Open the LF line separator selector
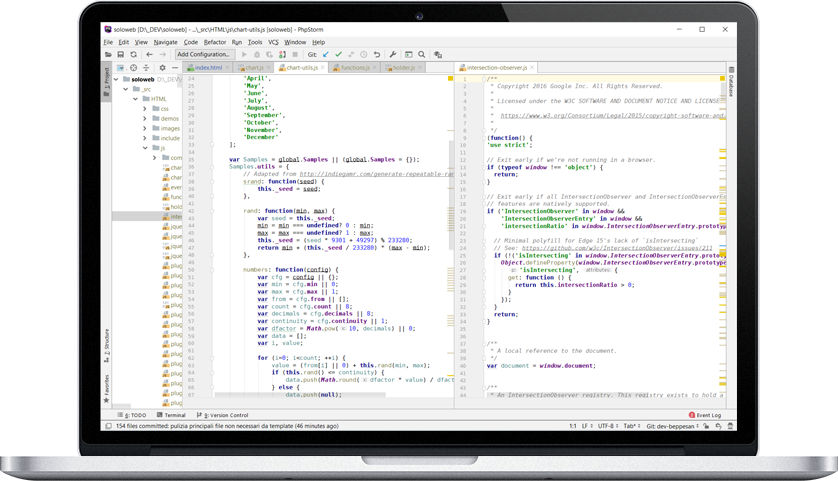Viewport: 838px width, 481px height. tap(586, 426)
